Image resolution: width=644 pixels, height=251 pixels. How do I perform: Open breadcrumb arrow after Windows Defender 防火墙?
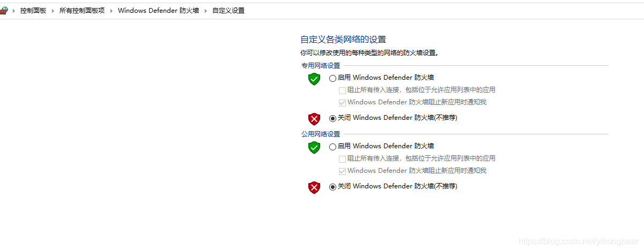[x=205, y=11]
